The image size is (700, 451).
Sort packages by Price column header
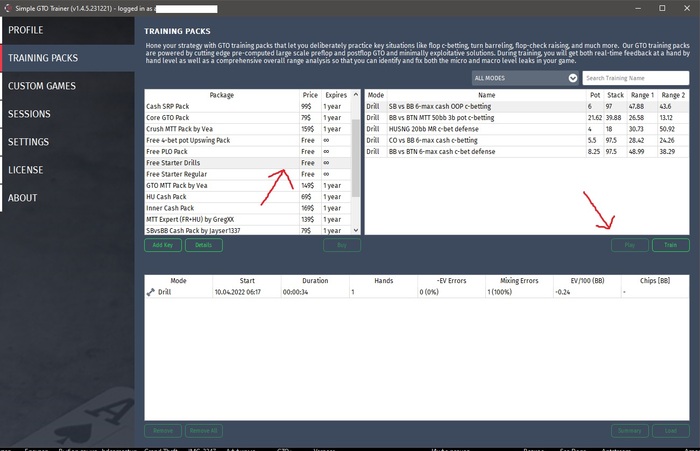tap(310, 95)
